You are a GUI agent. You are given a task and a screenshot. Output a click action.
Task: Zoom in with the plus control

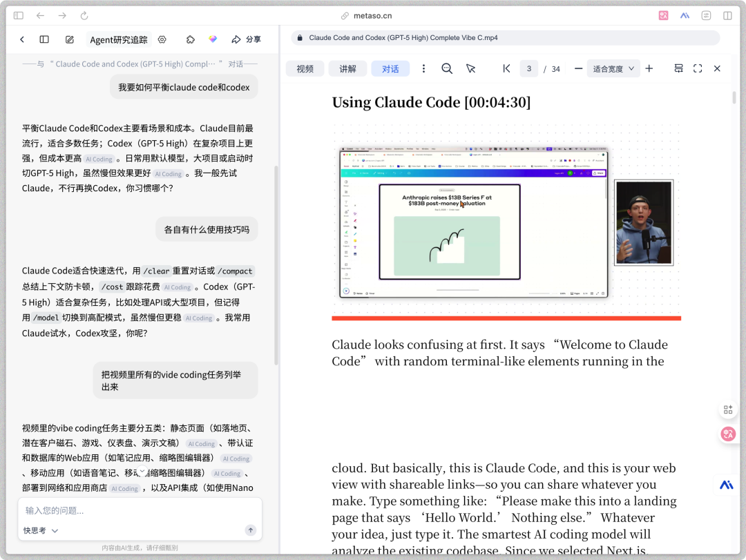click(x=649, y=68)
